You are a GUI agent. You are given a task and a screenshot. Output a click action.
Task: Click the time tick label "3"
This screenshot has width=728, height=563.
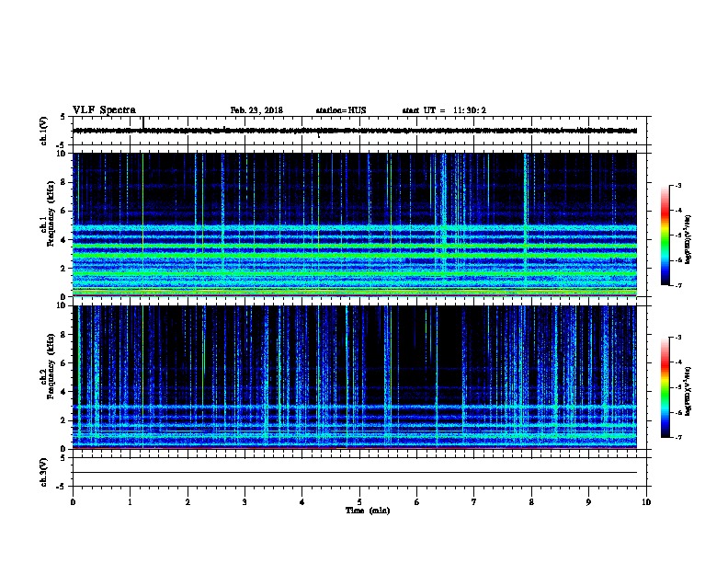(245, 502)
